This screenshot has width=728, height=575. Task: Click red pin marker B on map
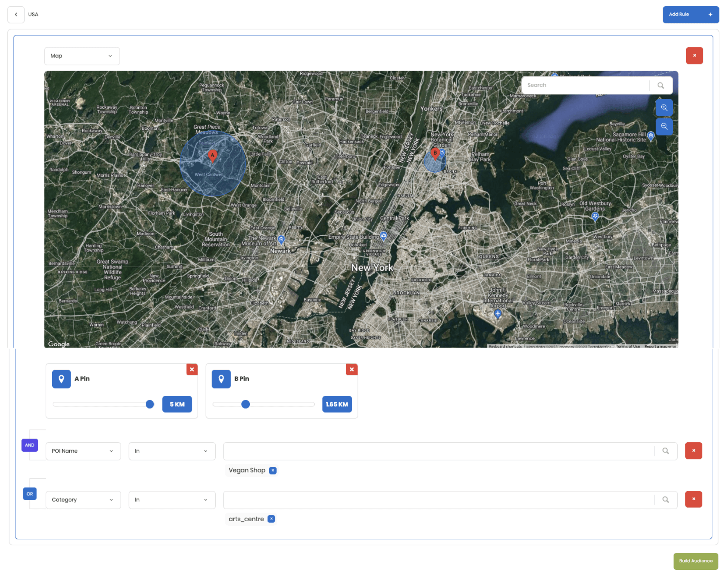point(435,153)
